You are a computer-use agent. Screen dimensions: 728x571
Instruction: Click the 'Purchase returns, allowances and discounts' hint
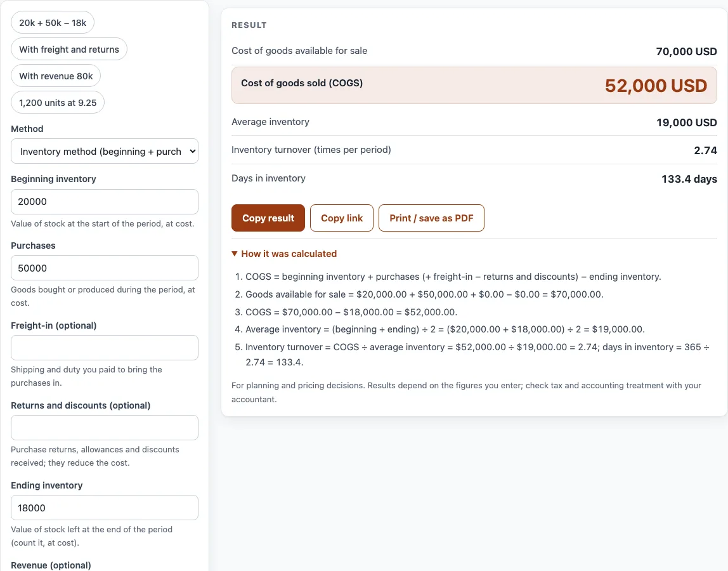[94, 456]
